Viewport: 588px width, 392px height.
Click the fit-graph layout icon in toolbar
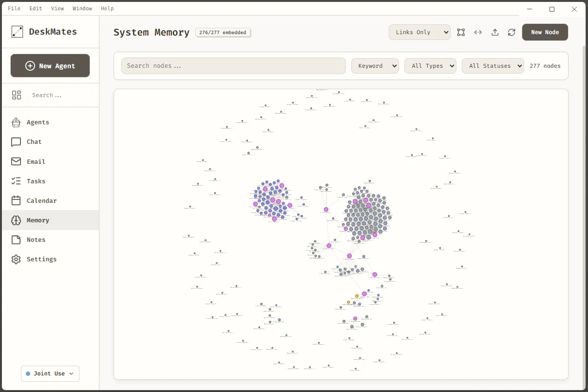pos(461,32)
